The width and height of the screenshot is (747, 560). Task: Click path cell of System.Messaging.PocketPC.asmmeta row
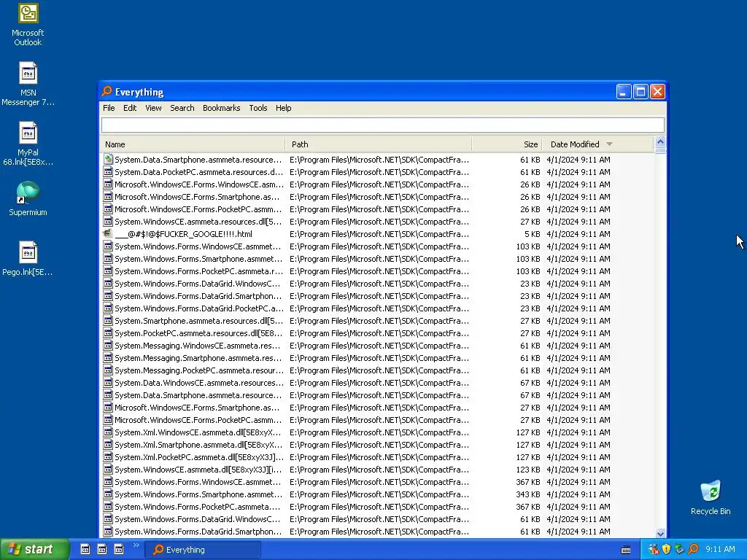(x=379, y=370)
